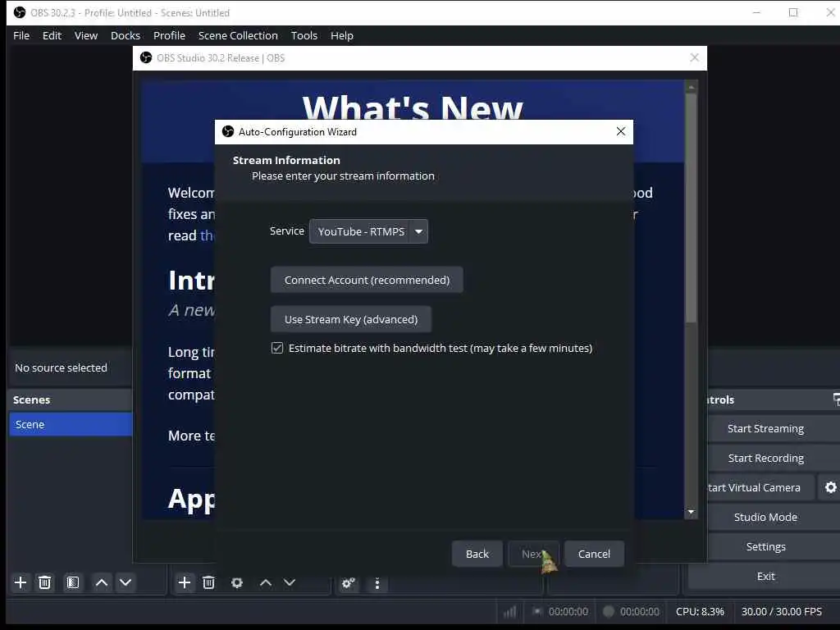Toggle Estimate bitrate with bandwidth test checkbox
840x630 pixels.
point(277,348)
